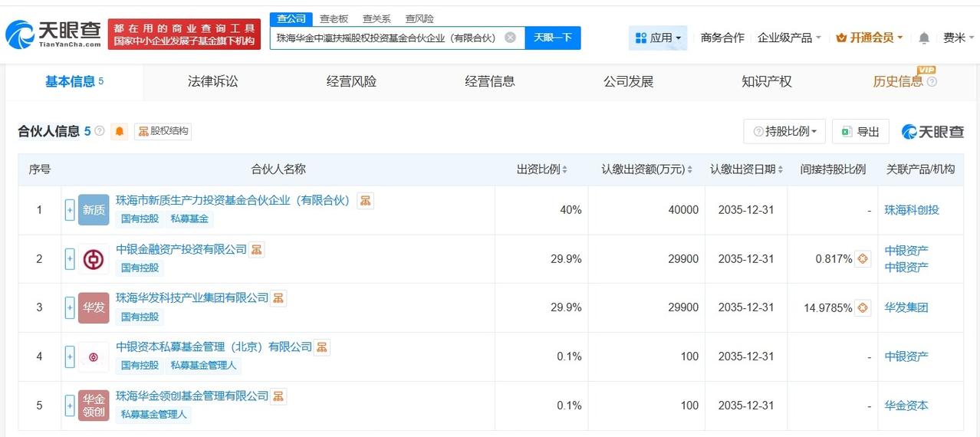Switch to the 法律诉讼 tab
980x437 pixels.
pos(212,81)
